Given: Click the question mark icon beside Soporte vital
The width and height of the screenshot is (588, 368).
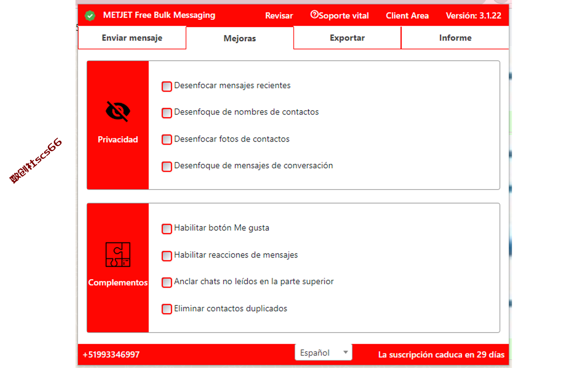Looking at the screenshot, I should tap(314, 14).
